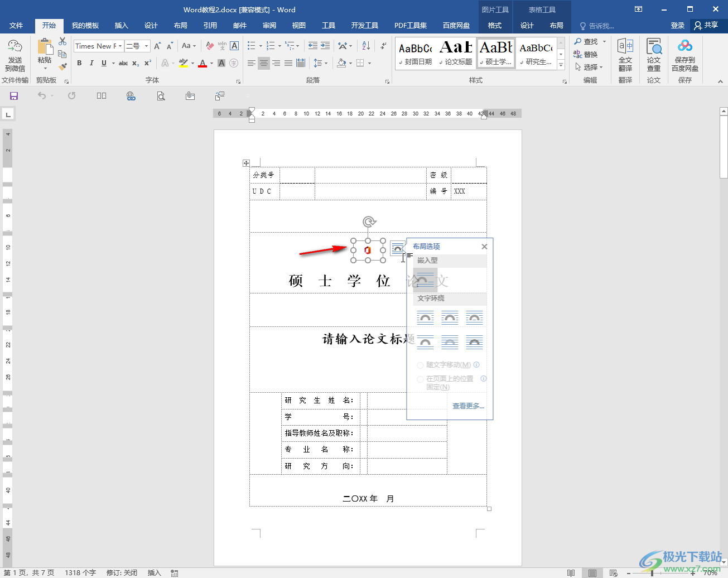Viewport: 728px width, 578px height.
Task: Open the picture tools Format (格式) tab
Action: tap(494, 26)
